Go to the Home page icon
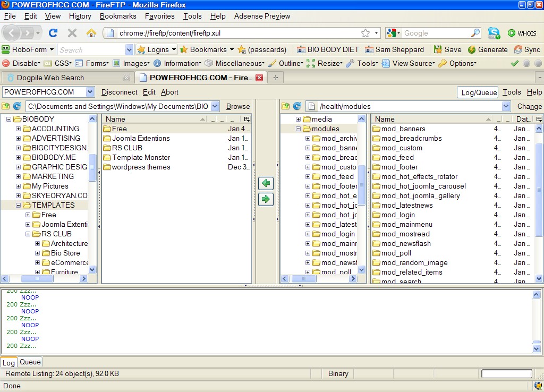The width and height of the screenshot is (544, 392). (91, 33)
